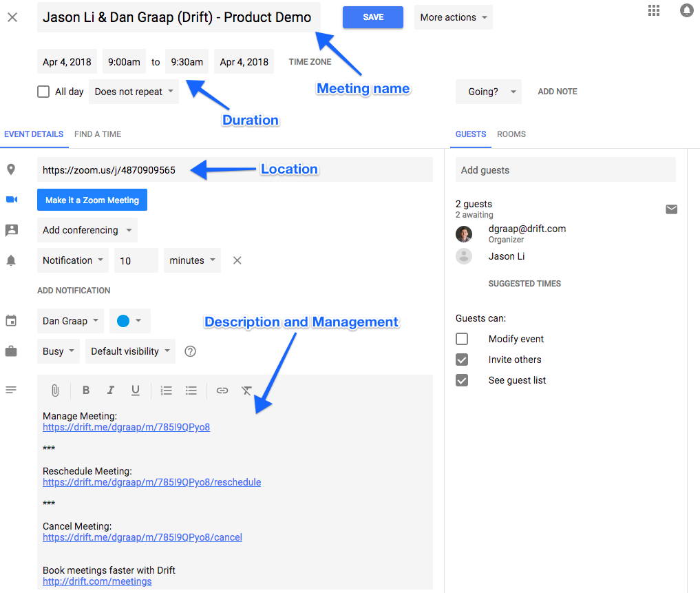Click Add Notification
Screen dimensions: 700x593
coord(74,291)
